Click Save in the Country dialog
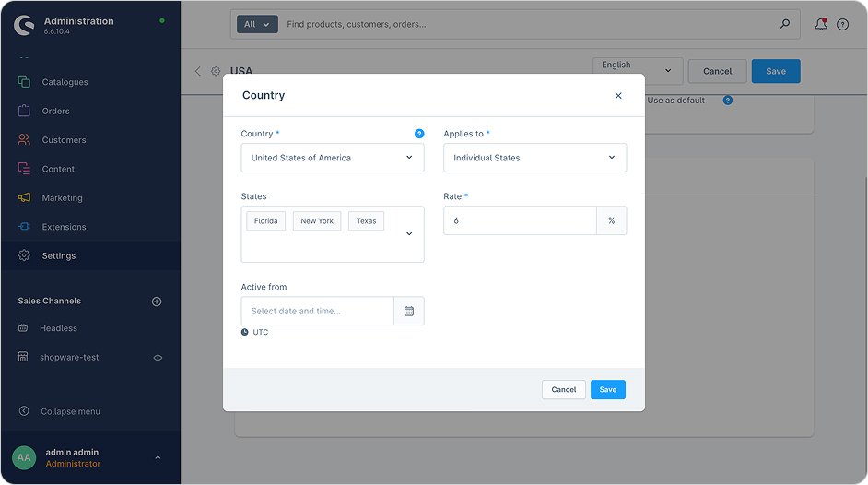Viewport: 868px width, 485px height. click(607, 390)
